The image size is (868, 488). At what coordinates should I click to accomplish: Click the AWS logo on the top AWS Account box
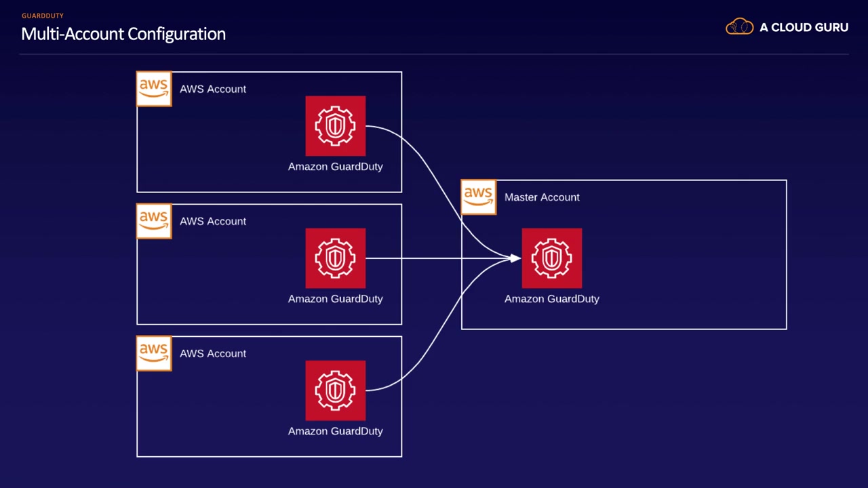pyautogui.click(x=154, y=89)
